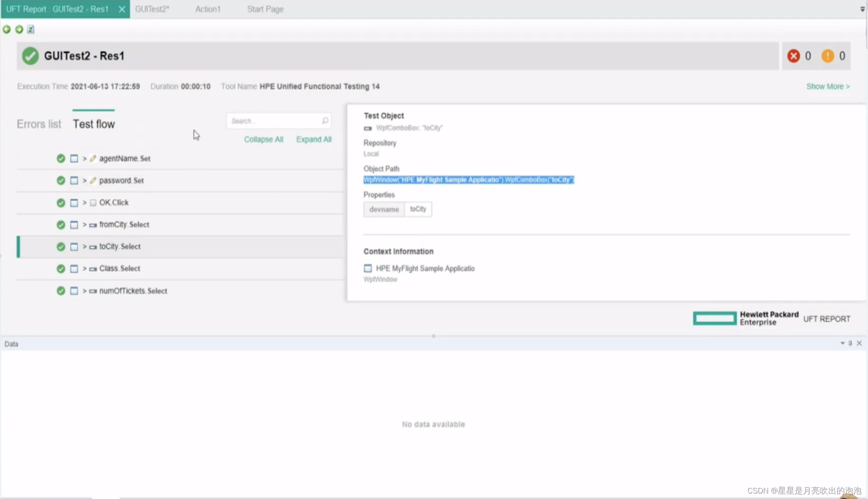Click the splitter handle above the Data panel
The height and width of the screenshot is (499, 868).
[x=434, y=336]
